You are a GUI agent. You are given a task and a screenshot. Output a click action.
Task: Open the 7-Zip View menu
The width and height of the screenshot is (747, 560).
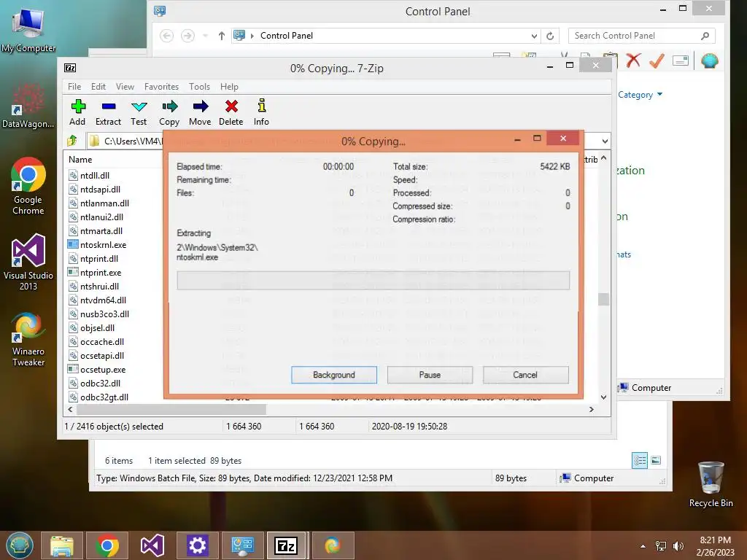click(125, 87)
